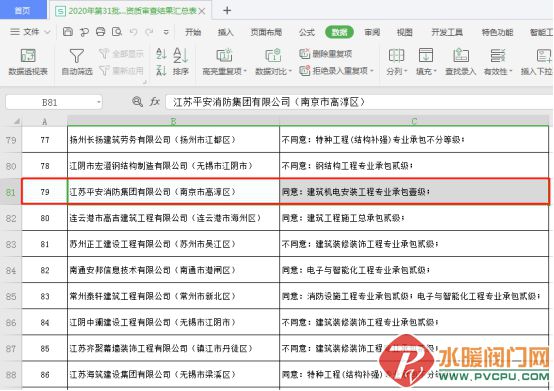The image size is (554, 391).
Task: Click the fx insert function button
Action: click(x=155, y=102)
